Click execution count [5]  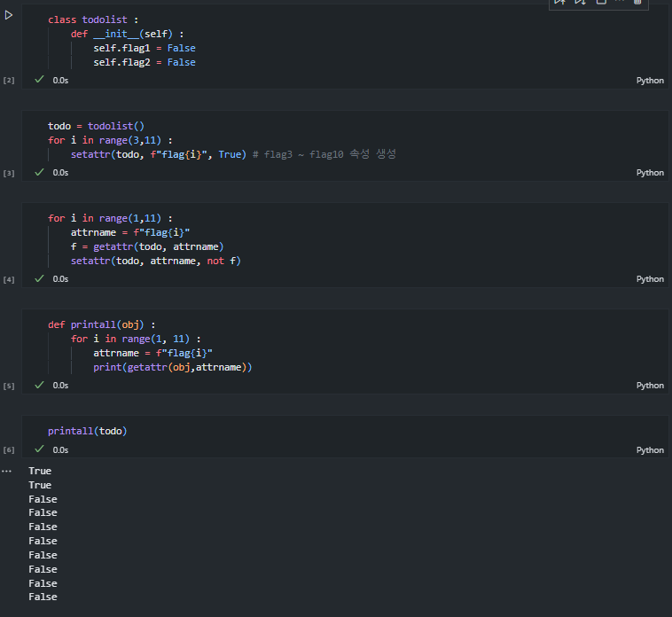[x=9, y=386]
